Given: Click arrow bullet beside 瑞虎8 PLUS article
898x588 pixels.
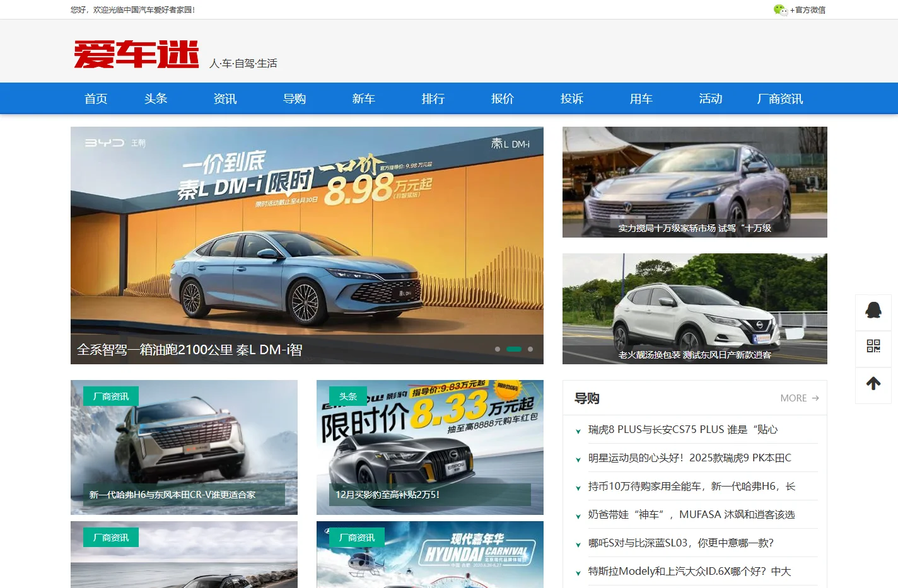Looking at the screenshot, I should pyautogui.click(x=578, y=432).
